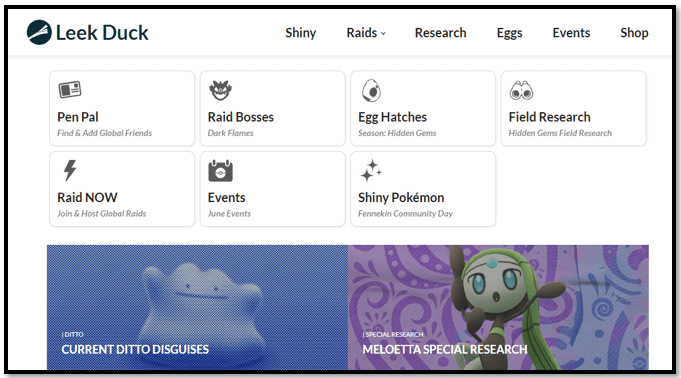Go to the Research menu item
681x378 pixels.
440,33
